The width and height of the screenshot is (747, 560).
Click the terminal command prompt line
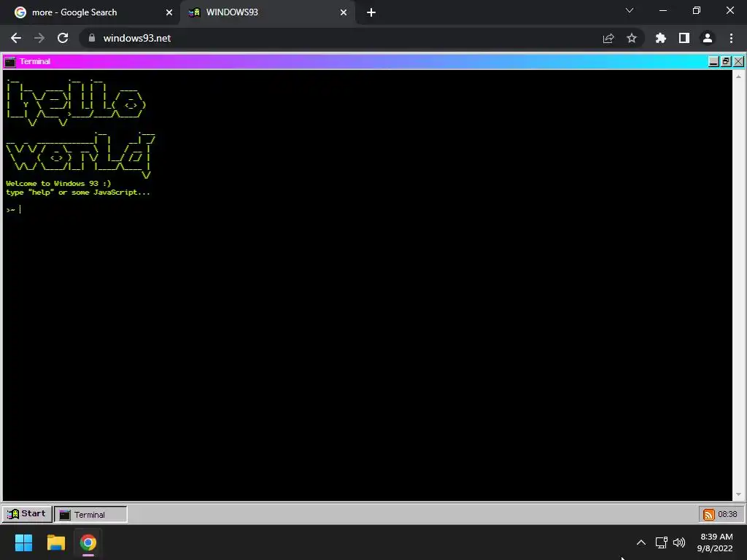click(x=367, y=209)
